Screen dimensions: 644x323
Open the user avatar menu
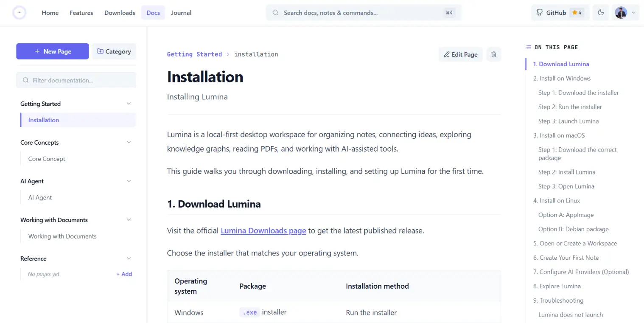(626, 13)
